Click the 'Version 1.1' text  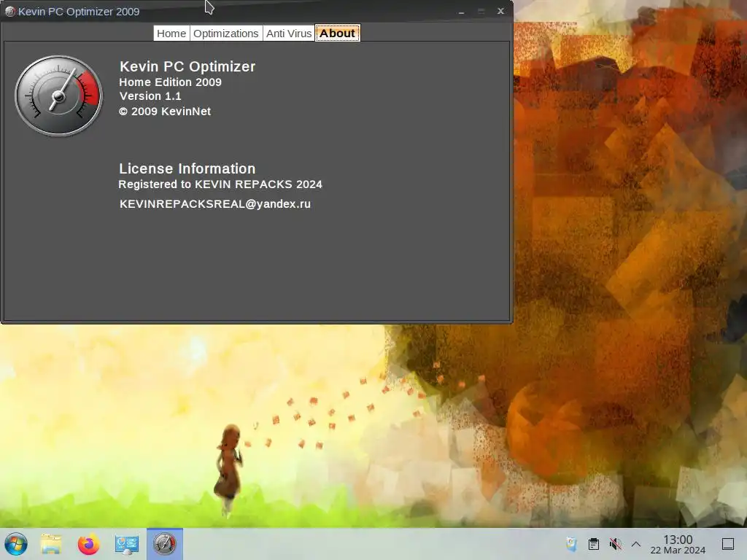click(x=150, y=96)
